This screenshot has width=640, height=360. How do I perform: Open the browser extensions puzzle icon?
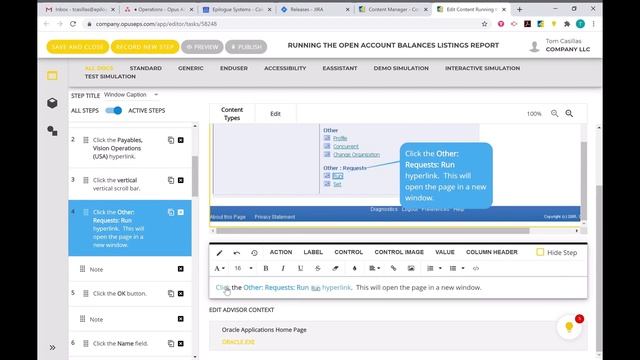tap(567, 24)
